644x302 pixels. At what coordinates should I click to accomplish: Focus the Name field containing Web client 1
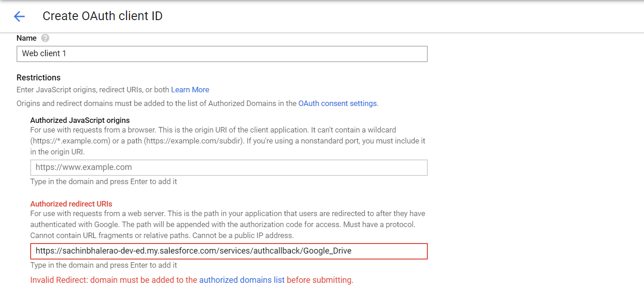click(x=222, y=53)
